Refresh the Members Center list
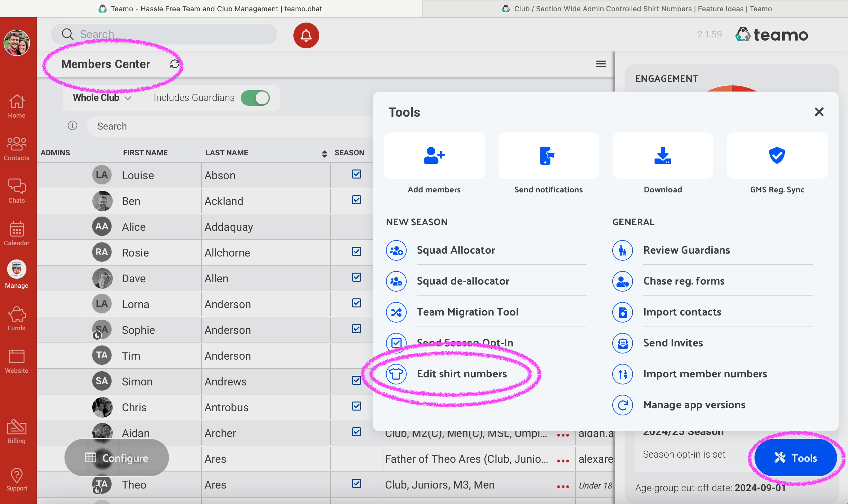 point(175,64)
